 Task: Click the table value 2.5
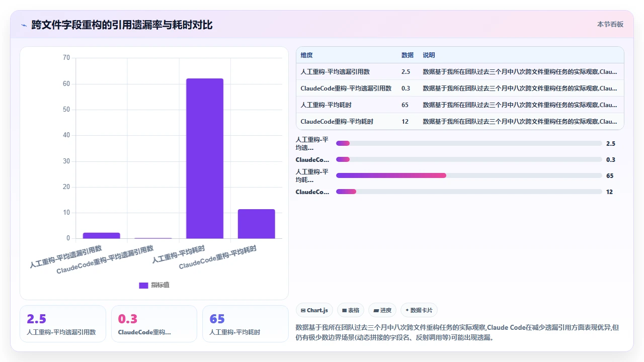(406, 72)
